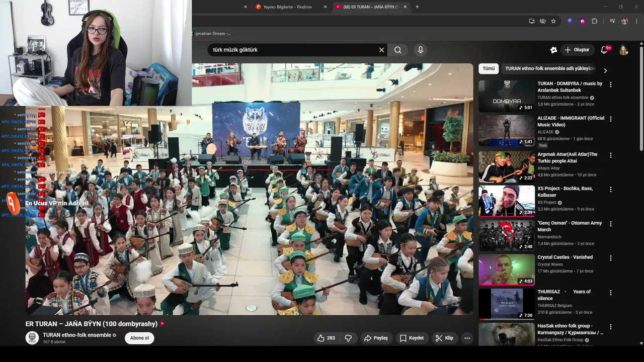The image size is (644, 362).
Task: Open THURISAZ Years of silence video title
Action: (564, 295)
